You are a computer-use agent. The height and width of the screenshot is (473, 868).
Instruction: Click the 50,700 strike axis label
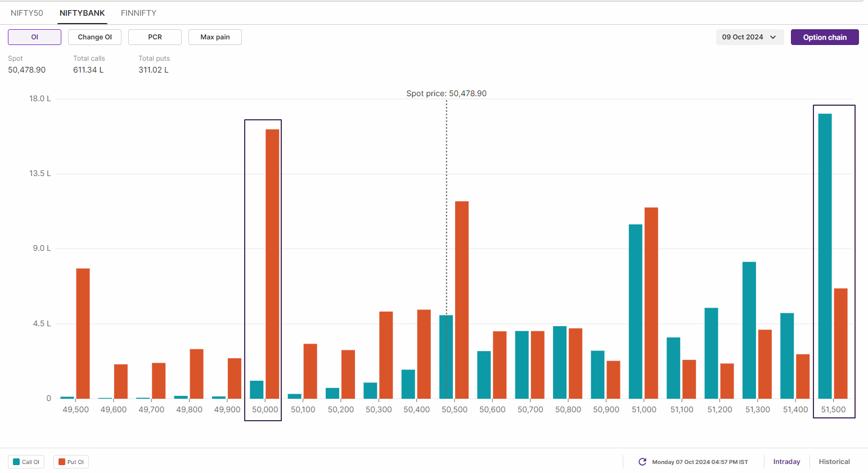click(530, 409)
